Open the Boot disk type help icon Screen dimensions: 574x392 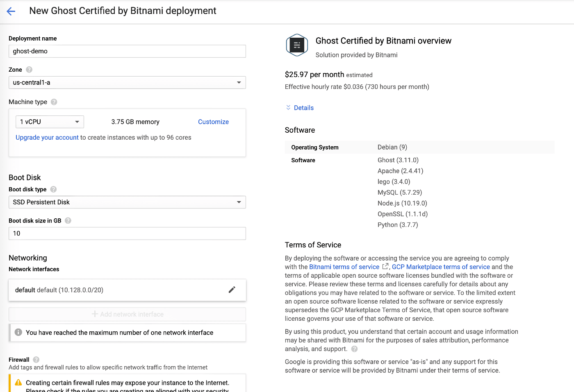pyautogui.click(x=53, y=189)
